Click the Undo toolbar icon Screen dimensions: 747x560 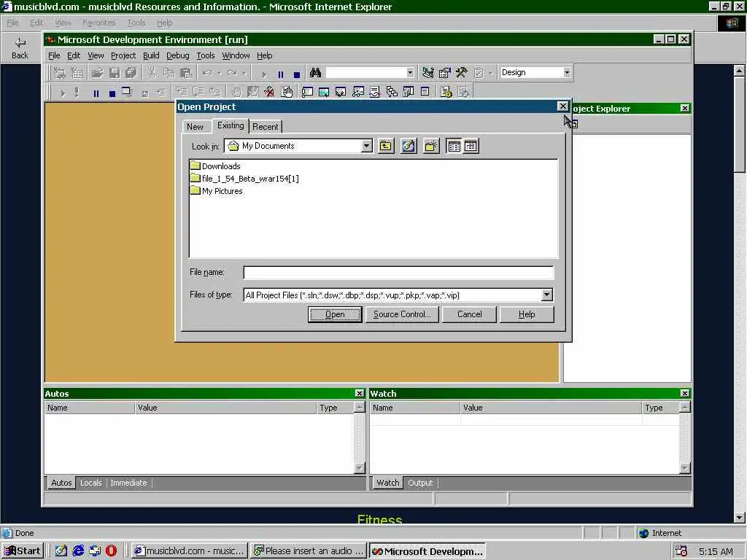(206, 73)
